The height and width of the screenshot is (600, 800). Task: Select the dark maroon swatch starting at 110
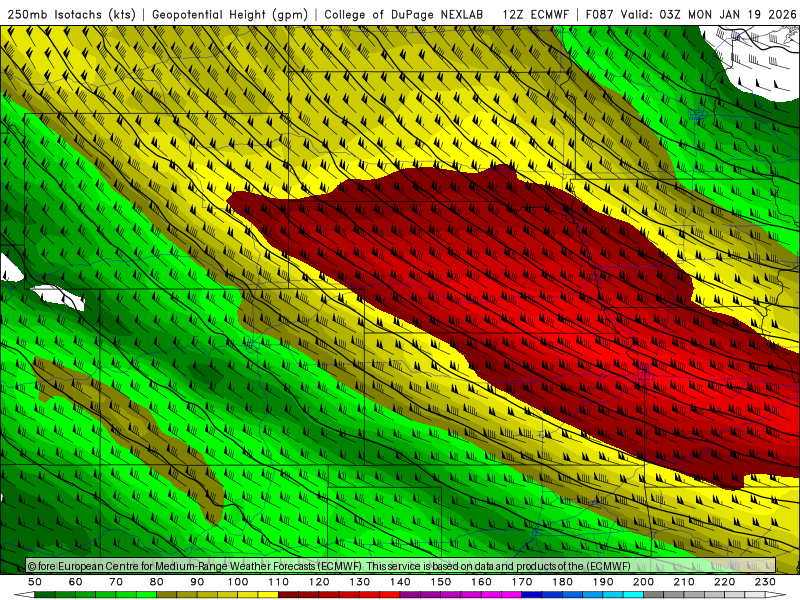click(x=288, y=594)
